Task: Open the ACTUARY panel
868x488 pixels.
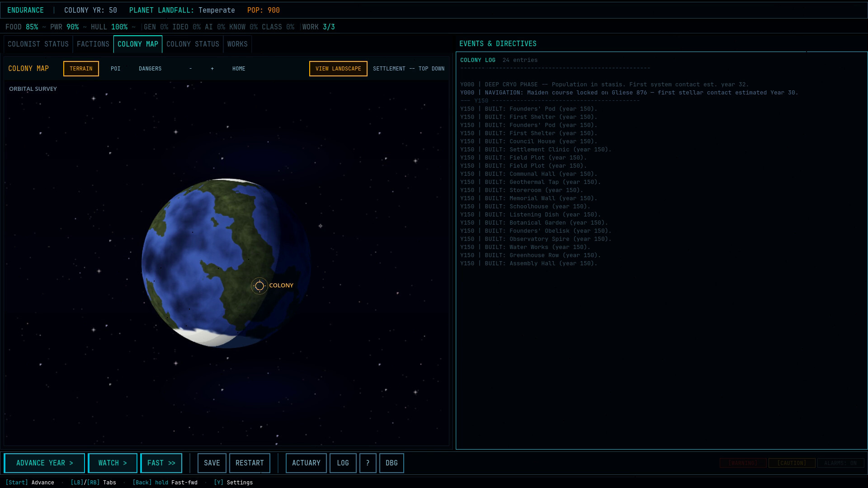Action: click(x=306, y=463)
